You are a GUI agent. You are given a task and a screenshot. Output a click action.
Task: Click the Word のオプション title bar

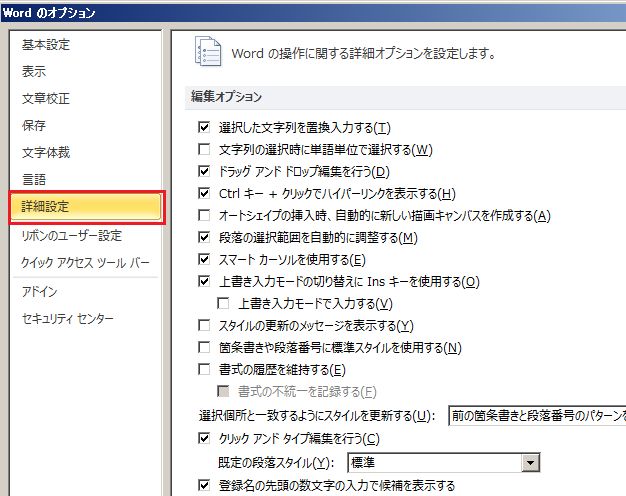313,12
